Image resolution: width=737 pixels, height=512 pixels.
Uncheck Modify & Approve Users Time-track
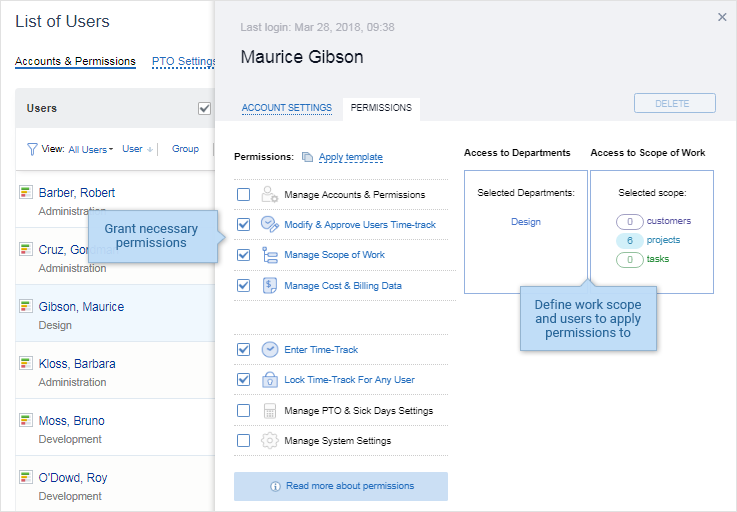[243, 224]
